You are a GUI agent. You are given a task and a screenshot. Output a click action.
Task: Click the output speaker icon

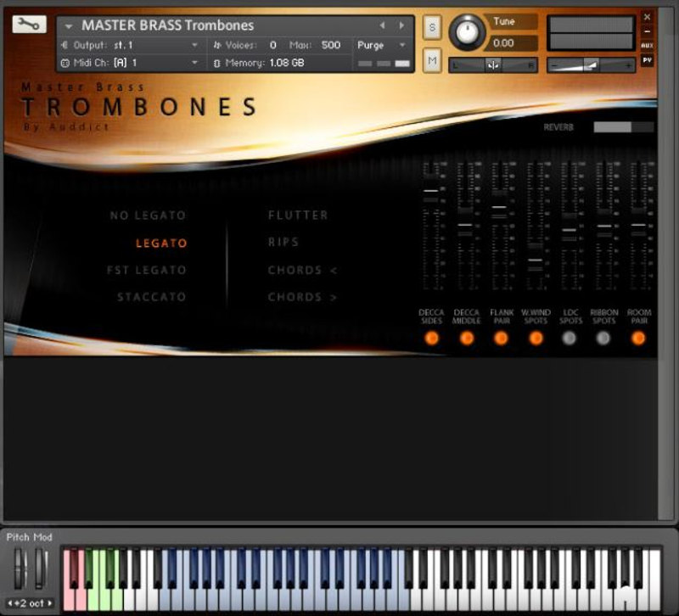[x=65, y=45]
